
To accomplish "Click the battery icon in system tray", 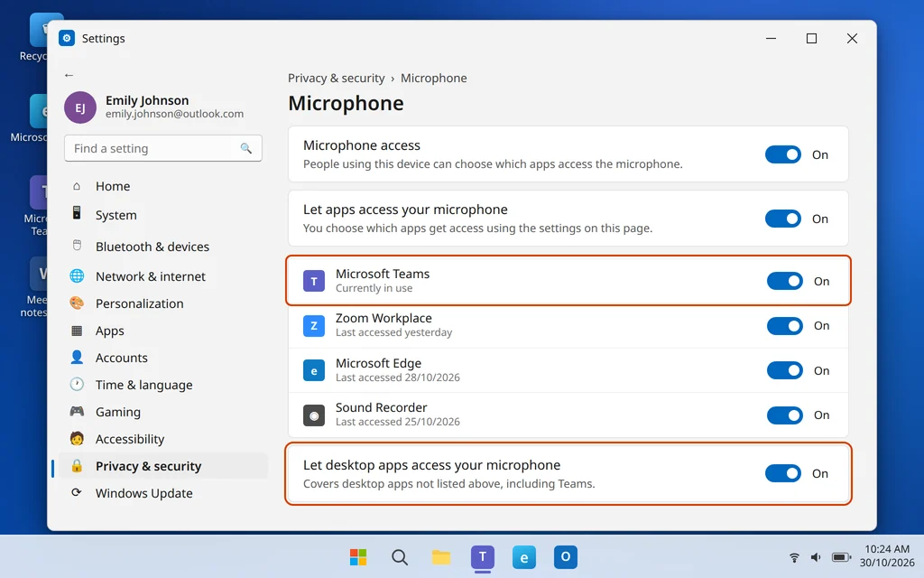I will click(841, 557).
